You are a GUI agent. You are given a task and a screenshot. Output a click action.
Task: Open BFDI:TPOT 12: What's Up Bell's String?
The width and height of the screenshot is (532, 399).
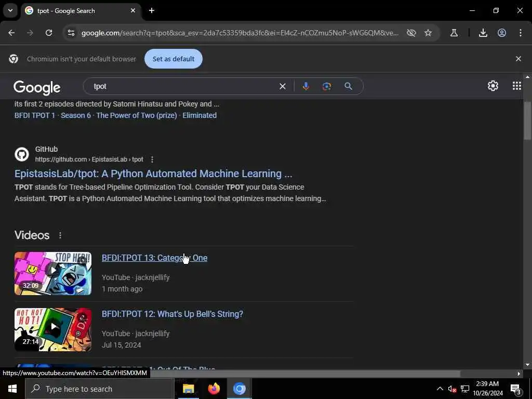click(x=172, y=314)
